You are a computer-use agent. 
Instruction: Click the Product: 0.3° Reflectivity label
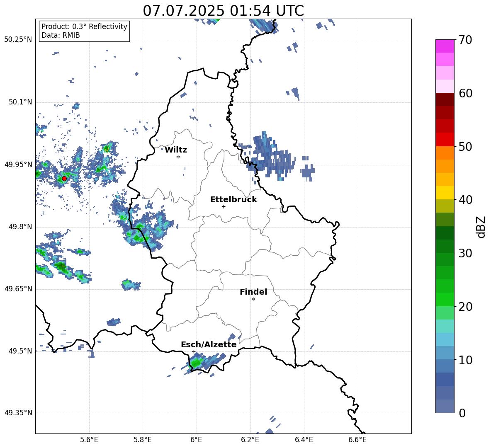(84, 27)
